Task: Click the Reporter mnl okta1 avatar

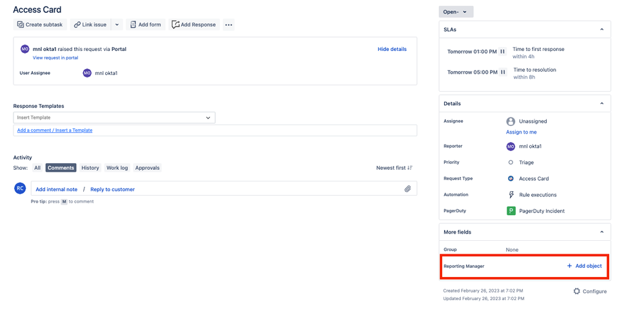Action: [511, 147]
